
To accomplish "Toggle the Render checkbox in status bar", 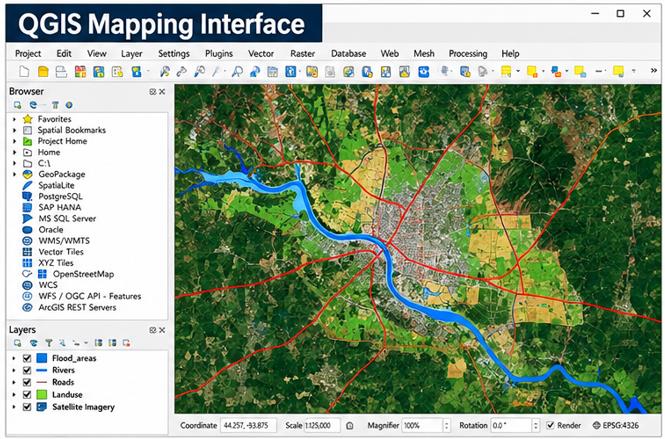I will point(550,425).
